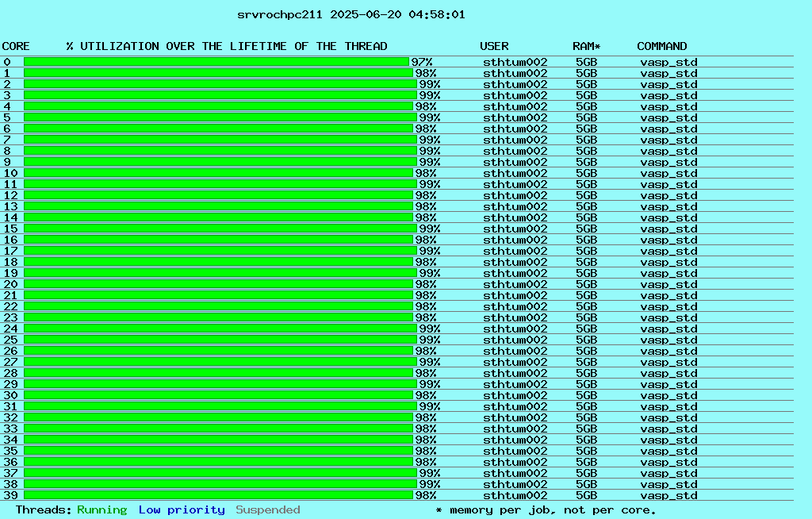Click the utilization bar for core 0

216,62
